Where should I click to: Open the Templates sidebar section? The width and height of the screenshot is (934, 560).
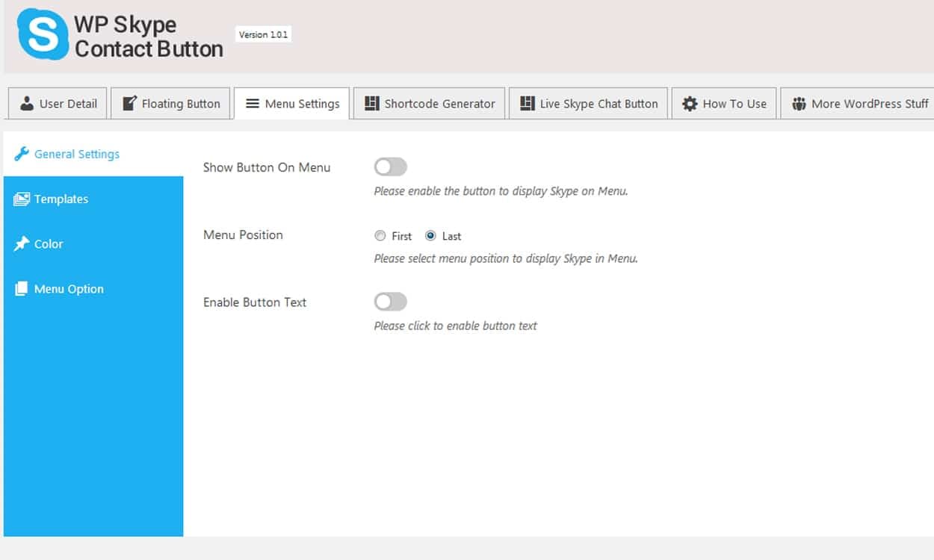click(x=93, y=199)
